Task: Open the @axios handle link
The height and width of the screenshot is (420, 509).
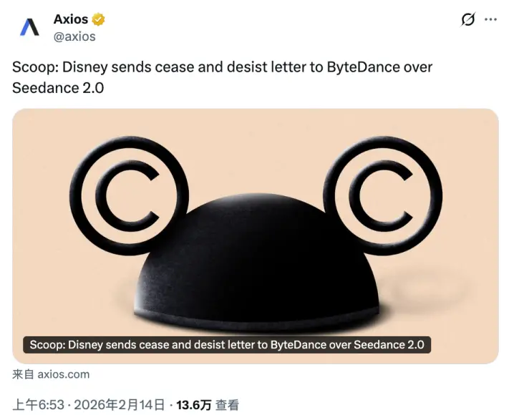Action: [x=74, y=36]
